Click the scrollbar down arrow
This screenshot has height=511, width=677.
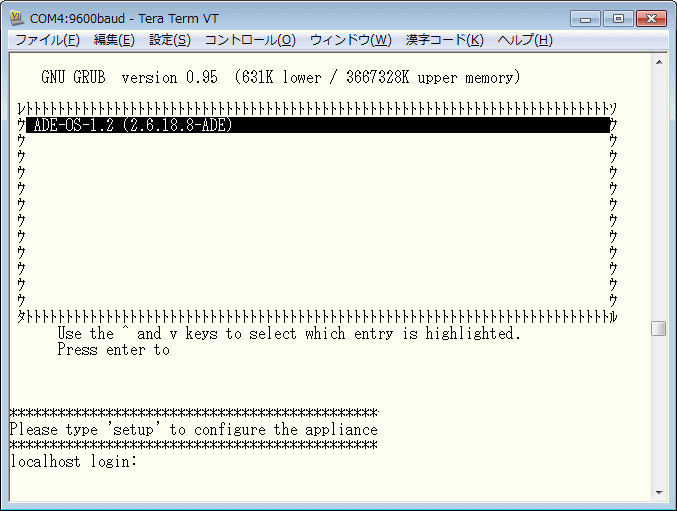point(659,493)
